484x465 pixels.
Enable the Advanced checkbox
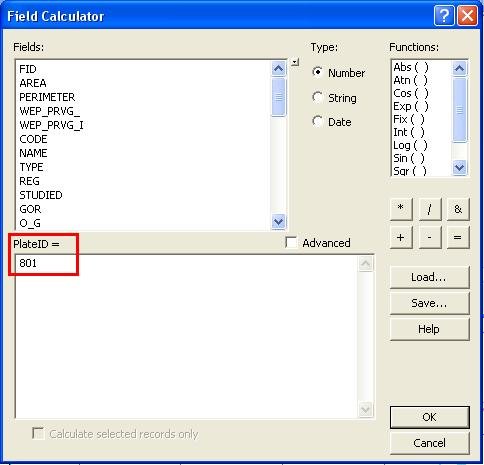(291, 242)
